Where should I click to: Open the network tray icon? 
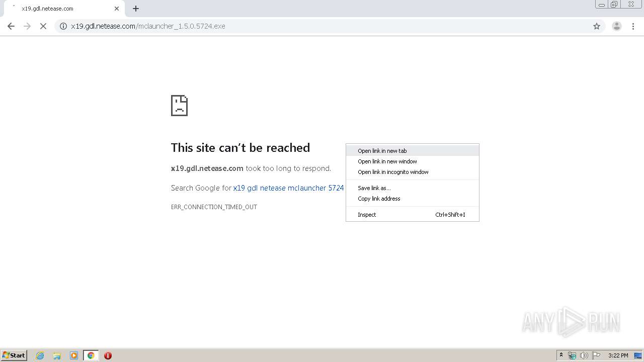point(572,355)
